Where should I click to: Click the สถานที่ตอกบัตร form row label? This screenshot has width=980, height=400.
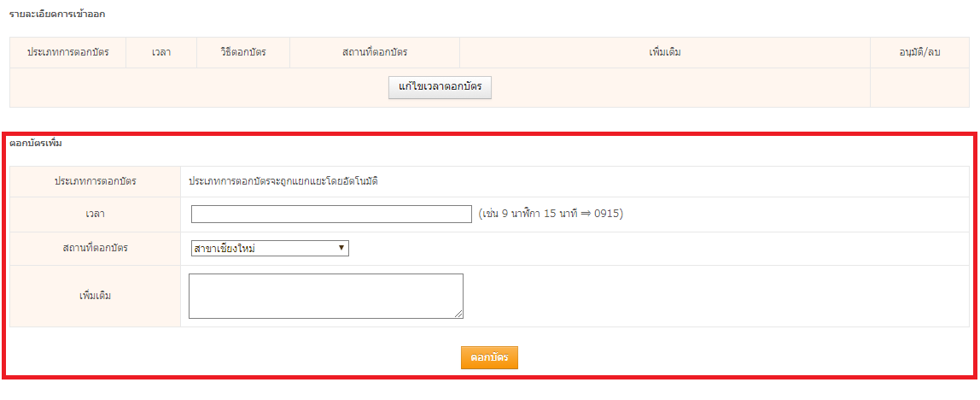tap(96, 248)
